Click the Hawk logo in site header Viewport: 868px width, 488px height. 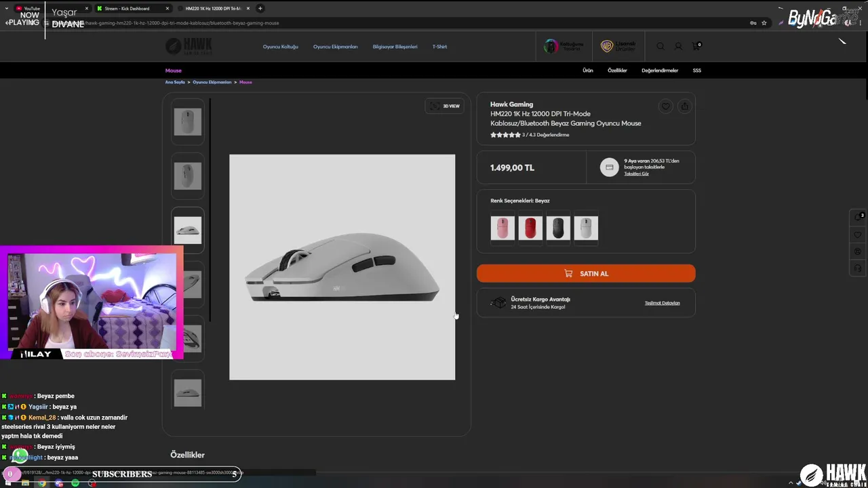coord(189,46)
